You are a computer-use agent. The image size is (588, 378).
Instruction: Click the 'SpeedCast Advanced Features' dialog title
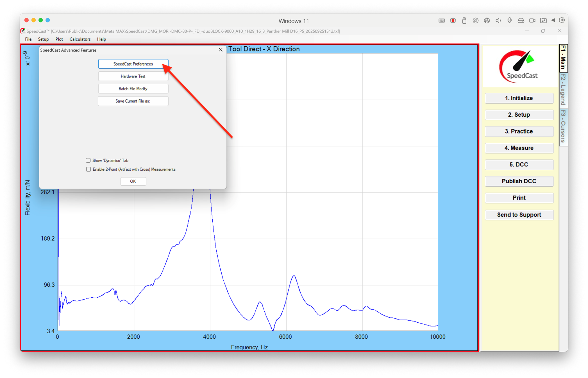tap(68, 50)
